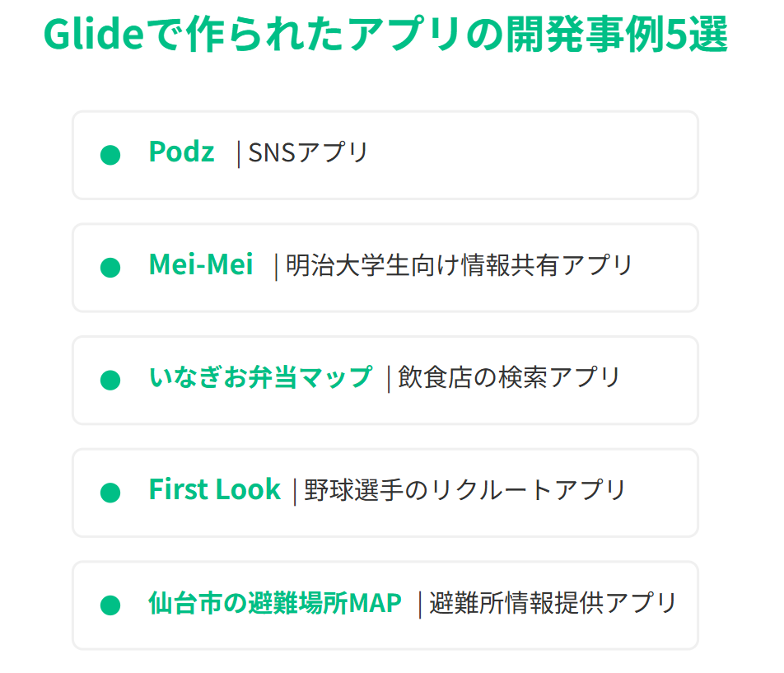
Task: Open the Mei-Mei app link
Action: tap(201, 265)
